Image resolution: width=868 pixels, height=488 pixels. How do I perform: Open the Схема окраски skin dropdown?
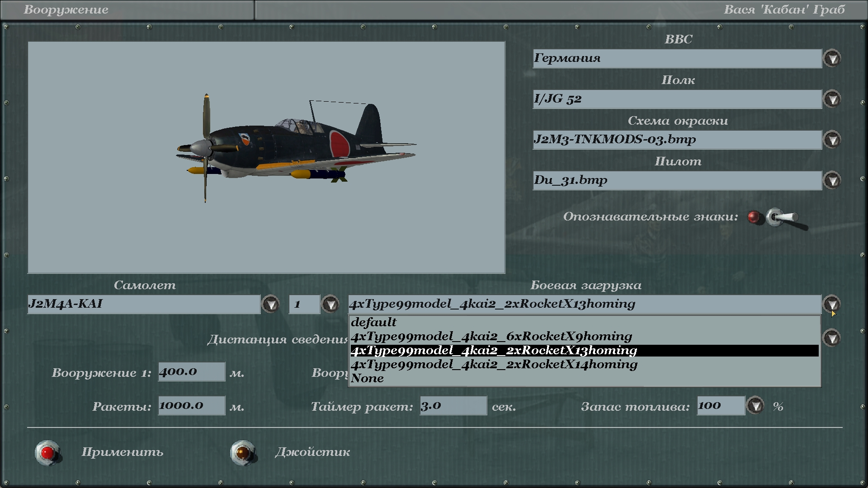coord(832,140)
